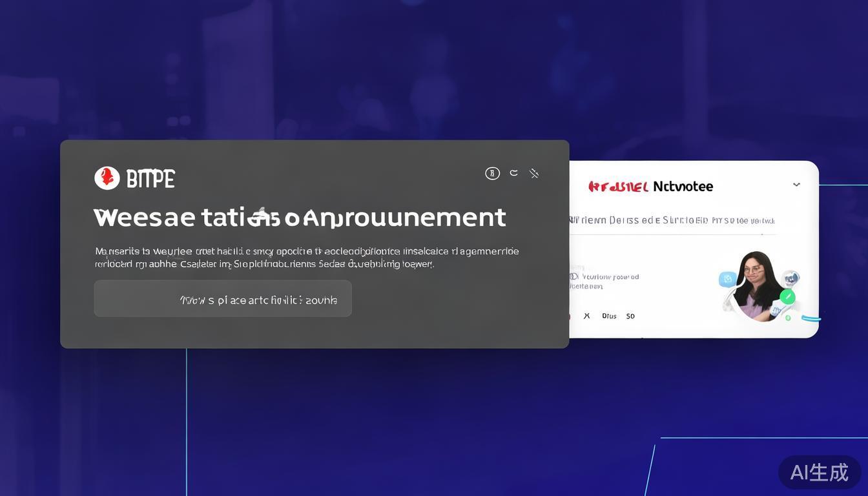This screenshot has height=496, width=868.
Task: Expand the chevron on the white notice card
Action: coord(796,185)
